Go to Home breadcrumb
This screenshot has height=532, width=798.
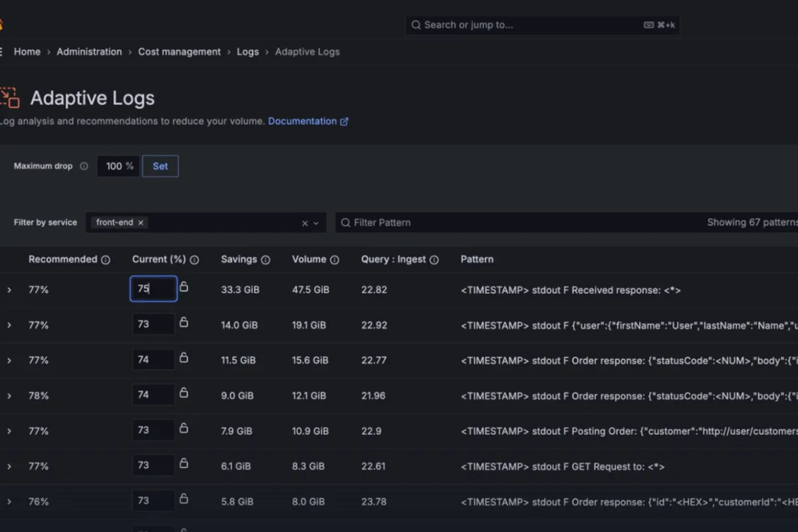point(27,52)
